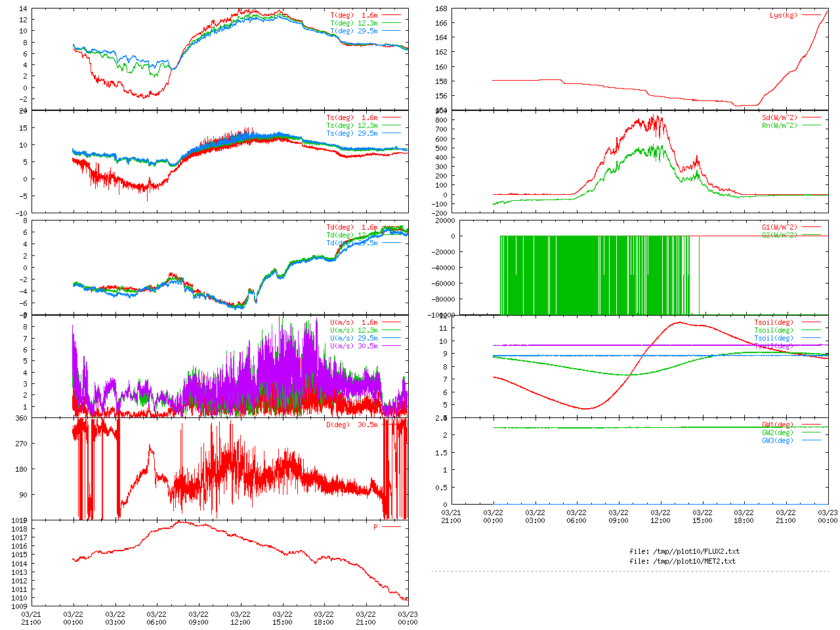840x630 pixels.
Task: Click the 'U(m/s) 29.5m' legend text
Action: (354, 339)
